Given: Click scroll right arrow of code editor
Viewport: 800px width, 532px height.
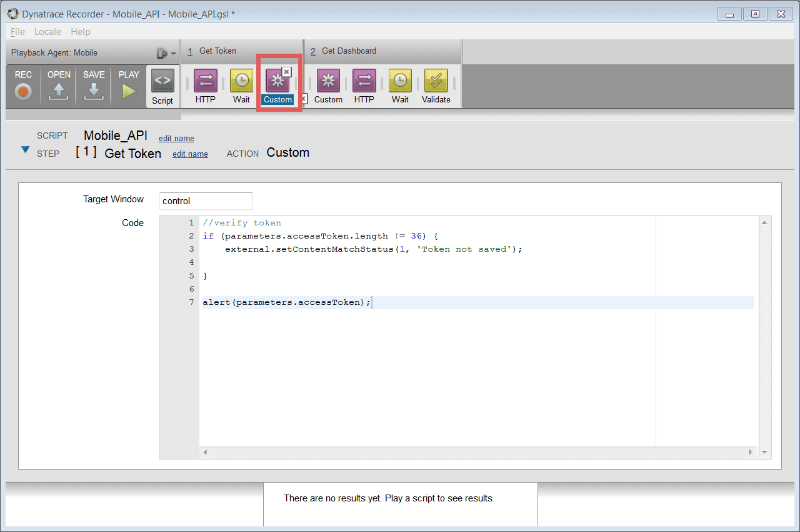Looking at the screenshot, I should 751,452.
